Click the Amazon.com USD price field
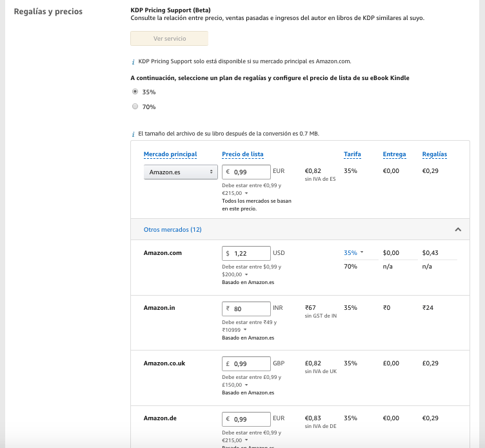Viewport: 485px width, 448px height. (x=250, y=254)
